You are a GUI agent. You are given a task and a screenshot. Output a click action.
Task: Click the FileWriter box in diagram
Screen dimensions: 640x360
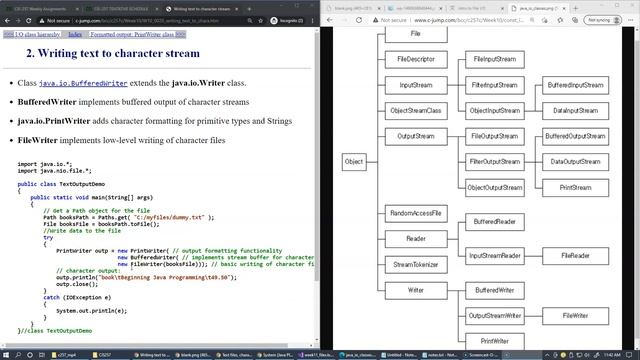(576, 316)
